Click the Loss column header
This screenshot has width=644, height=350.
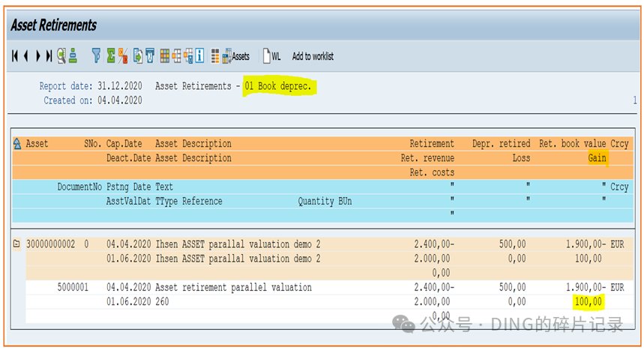click(521, 158)
